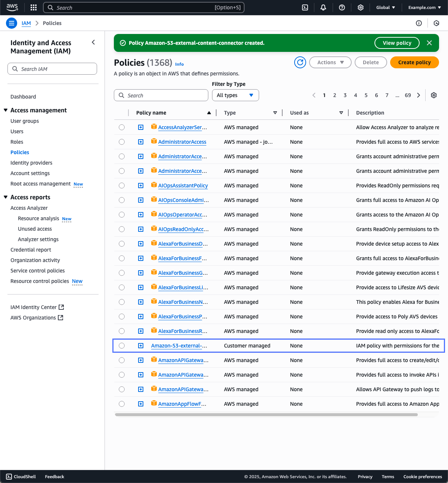Sort by the Used as column arrow
The image size is (448, 483).
[x=341, y=113]
